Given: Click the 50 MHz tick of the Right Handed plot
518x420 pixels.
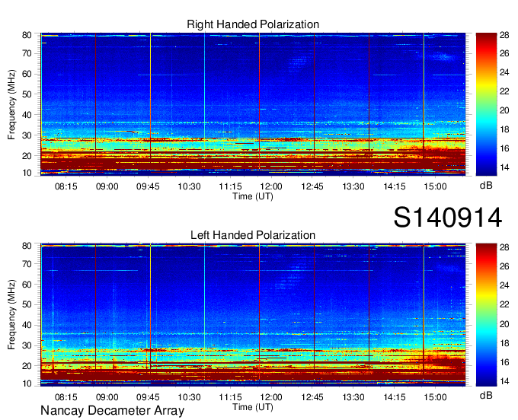Looking at the screenshot, I should click(x=27, y=94).
